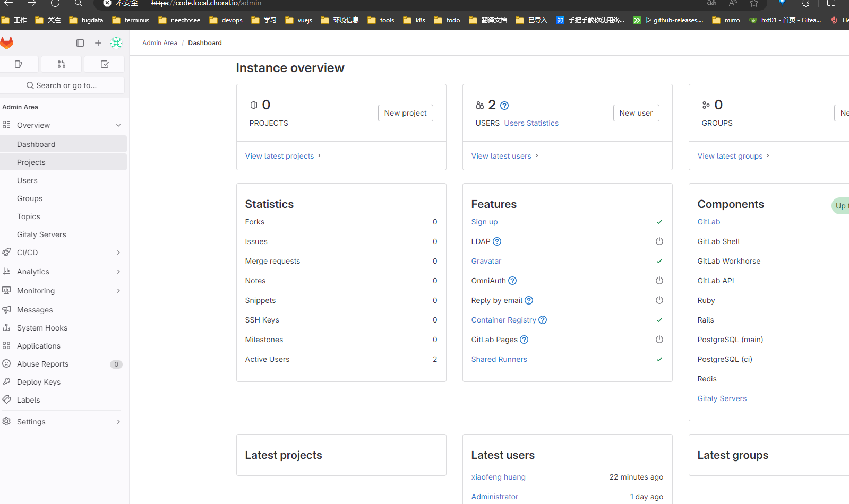This screenshot has width=849, height=504.
Task: Open merge requests shortcut icon
Action: tap(62, 64)
